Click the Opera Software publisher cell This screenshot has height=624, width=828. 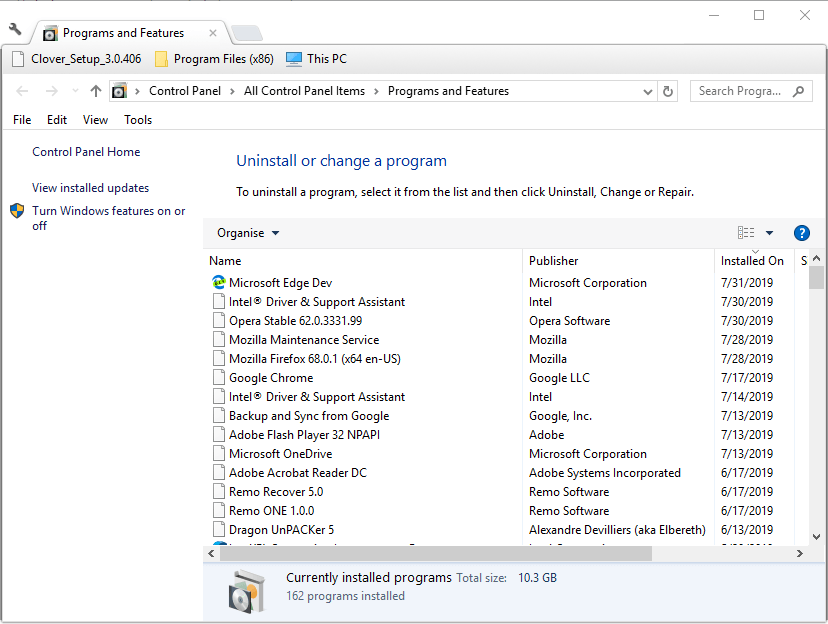[569, 321]
